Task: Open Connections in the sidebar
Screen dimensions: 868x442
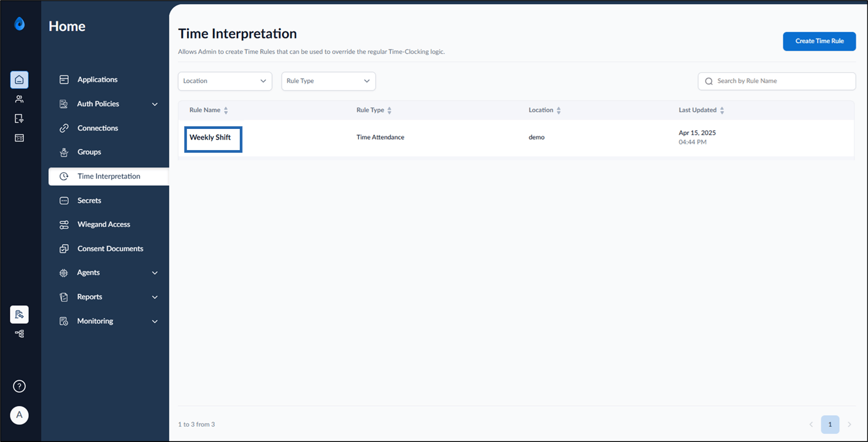Action: click(x=97, y=128)
